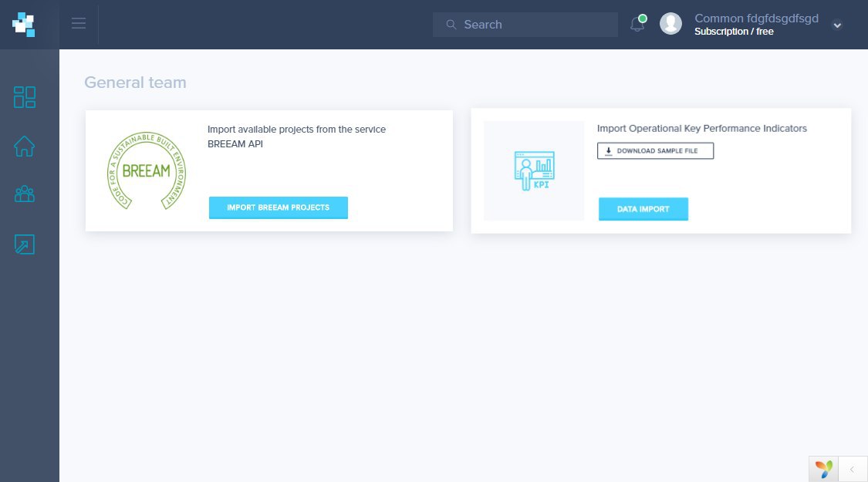Collapse the debug toolbar arrow
The image size is (868, 482).
point(853,469)
